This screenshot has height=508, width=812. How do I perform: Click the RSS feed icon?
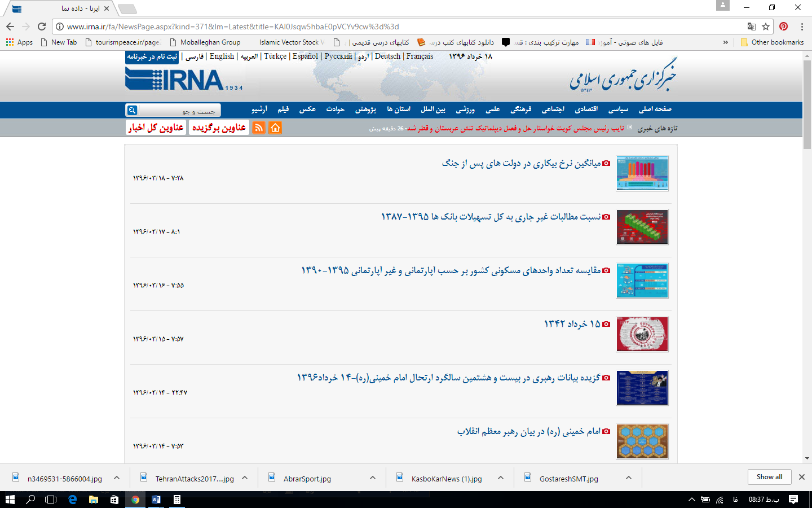click(x=259, y=128)
